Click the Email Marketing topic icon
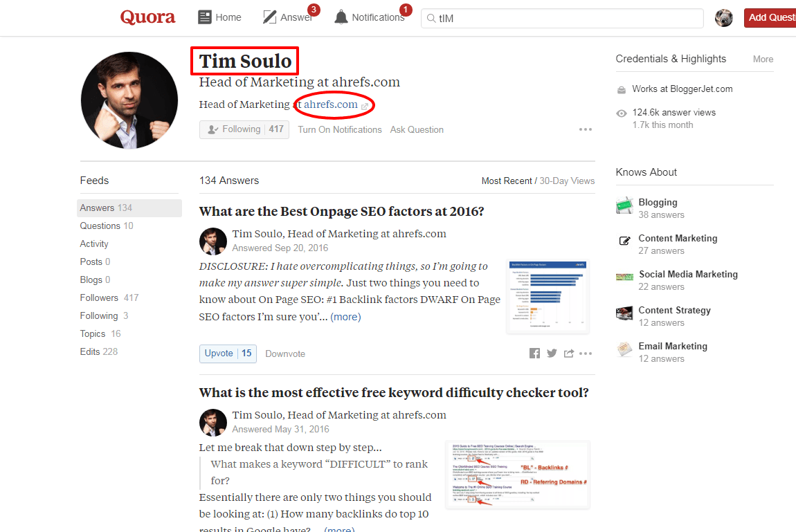Screen dimensions: 796x532 (624, 349)
